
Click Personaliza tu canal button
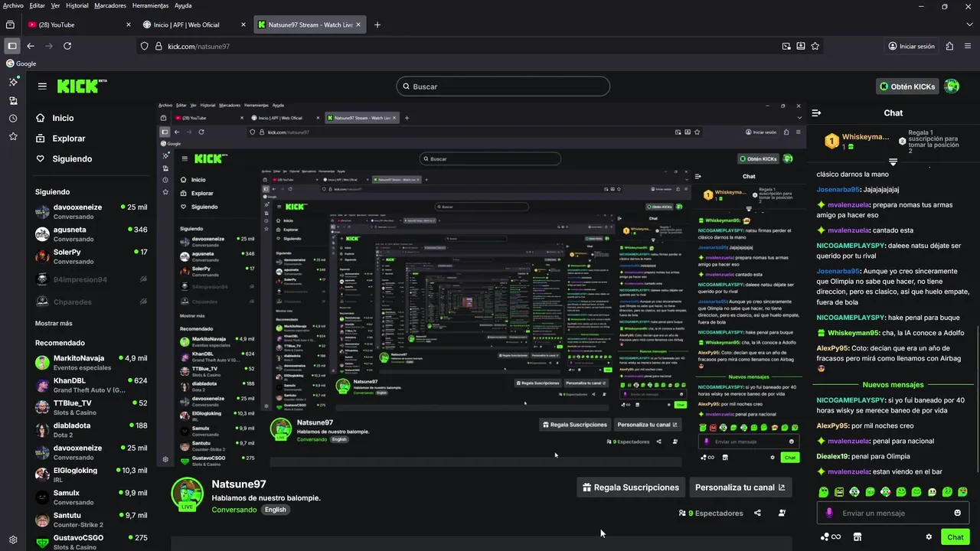[740, 487]
